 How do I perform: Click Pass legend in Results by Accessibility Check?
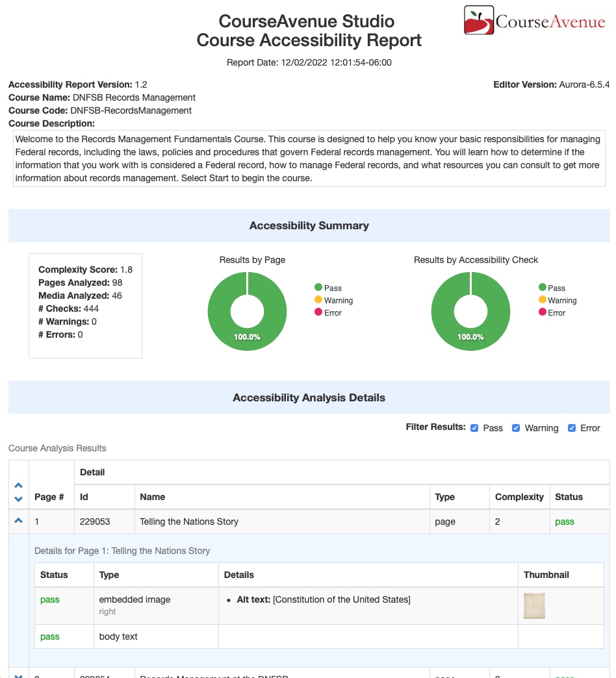click(x=552, y=288)
